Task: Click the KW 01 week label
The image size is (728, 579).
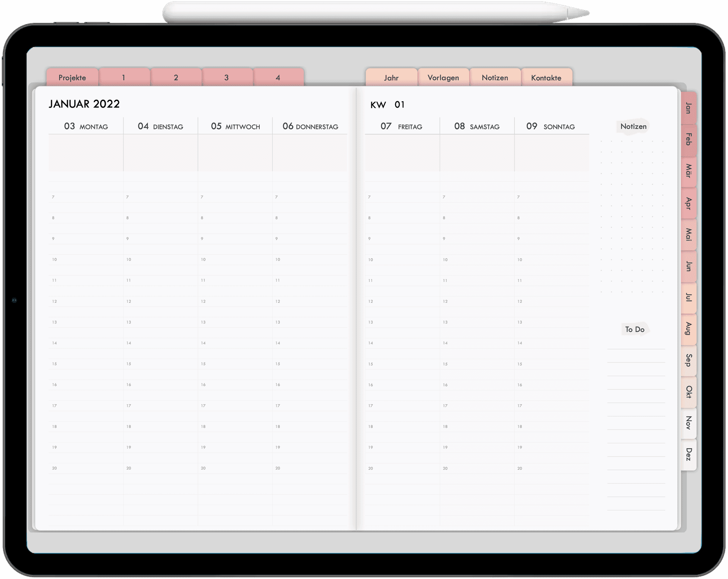Action: [388, 105]
